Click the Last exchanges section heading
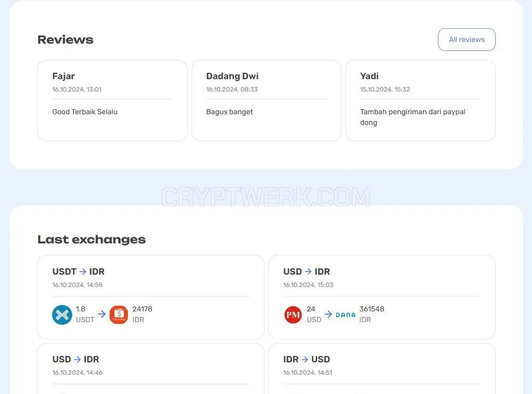The width and height of the screenshot is (532, 394). (x=92, y=240)
